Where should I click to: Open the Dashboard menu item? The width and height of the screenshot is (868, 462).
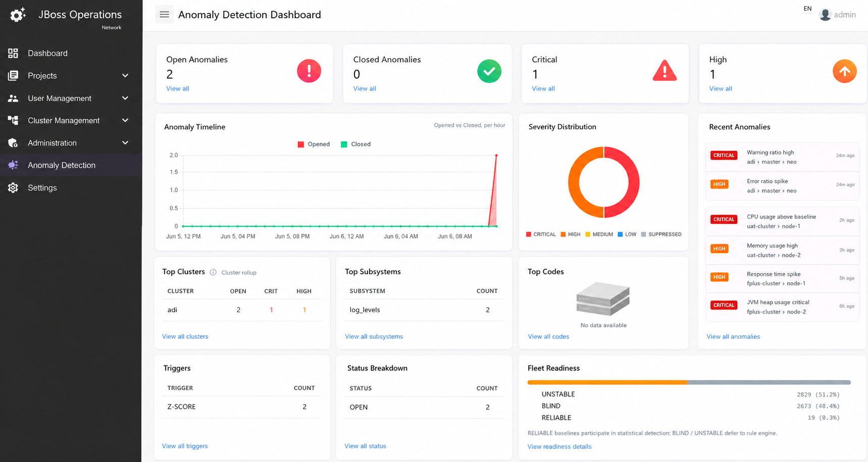coord(71,53)
